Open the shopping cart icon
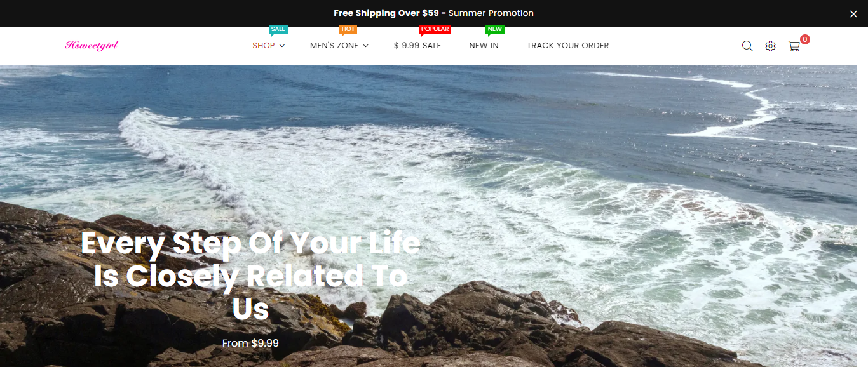Image resolution: width=868 pixels, height=367 pixels. [794, 46]
